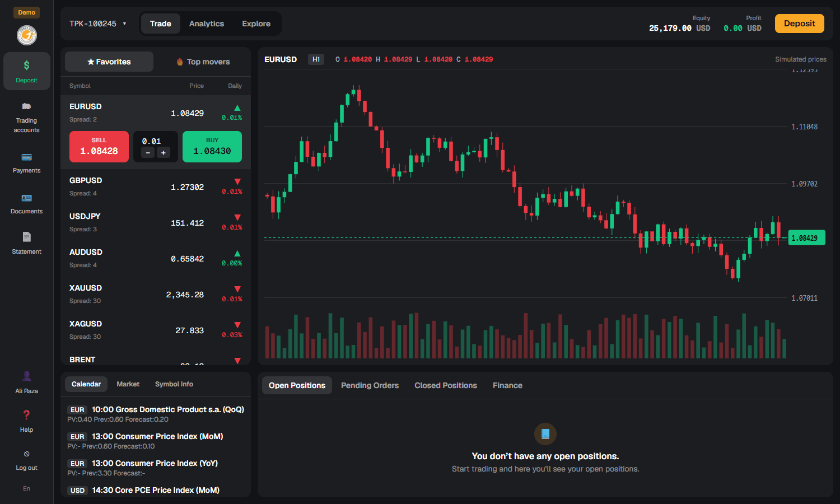Click the book icon in Open Positions
This screenshot has height=504, width=840.
coord(545,434)
